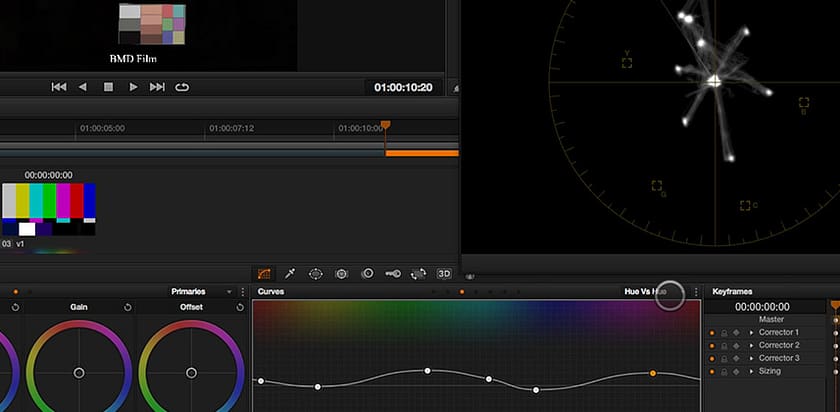Click the Keyframes panel title
Screen dimensions: 840x412
click(x=732, y=292)
